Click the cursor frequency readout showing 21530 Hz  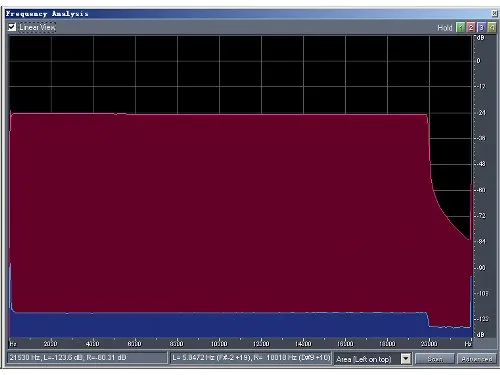point(87,358)
